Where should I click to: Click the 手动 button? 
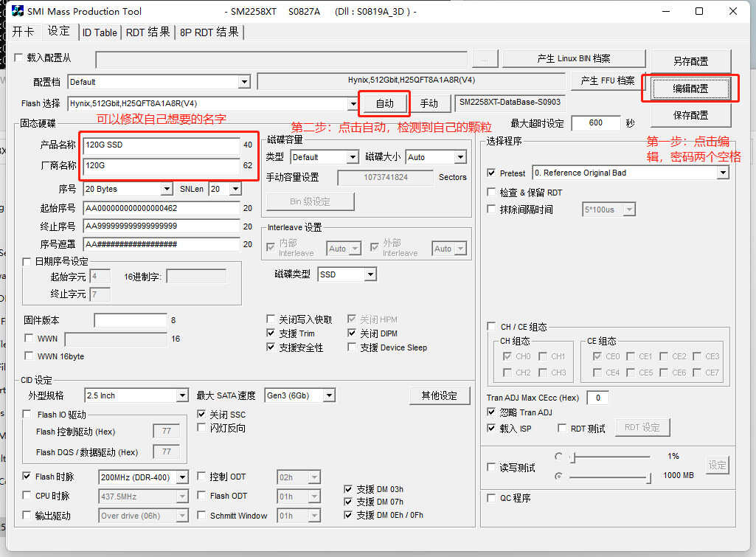[x=429, y=103]
